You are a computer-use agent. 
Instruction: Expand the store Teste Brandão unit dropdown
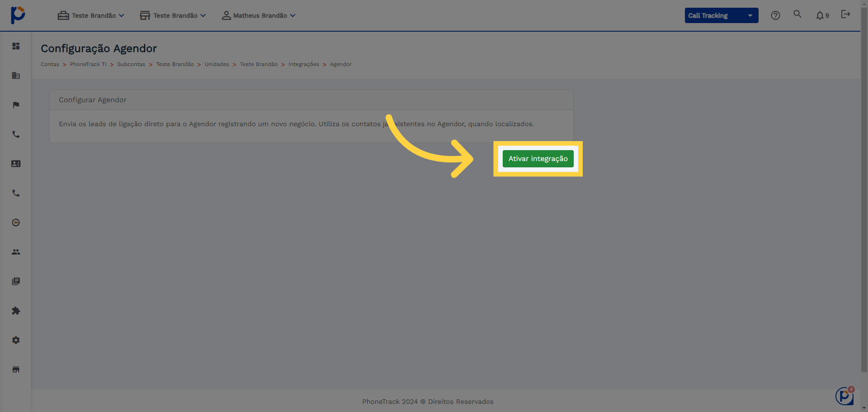pos(173,15)
